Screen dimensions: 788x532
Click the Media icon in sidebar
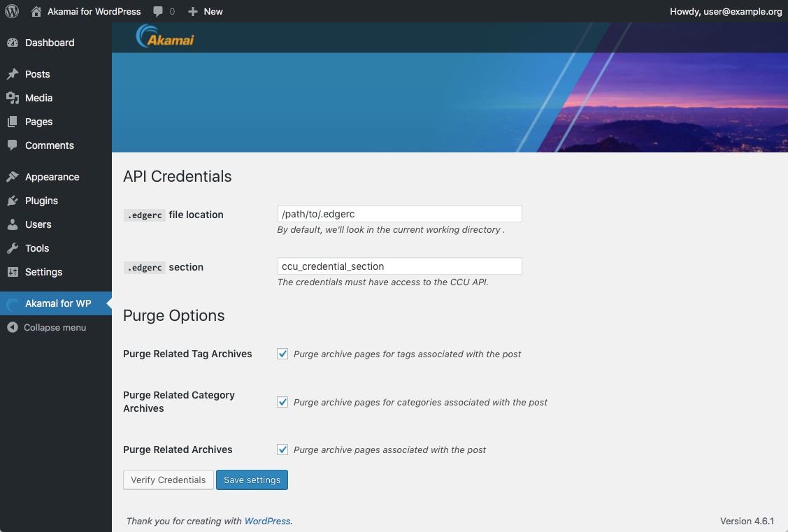point(13,98)
